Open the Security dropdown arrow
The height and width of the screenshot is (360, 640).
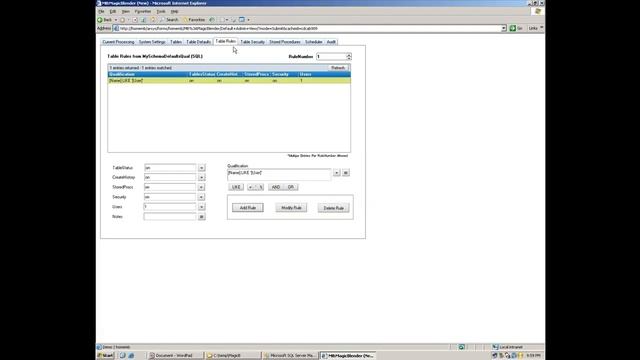pos(202,197)
